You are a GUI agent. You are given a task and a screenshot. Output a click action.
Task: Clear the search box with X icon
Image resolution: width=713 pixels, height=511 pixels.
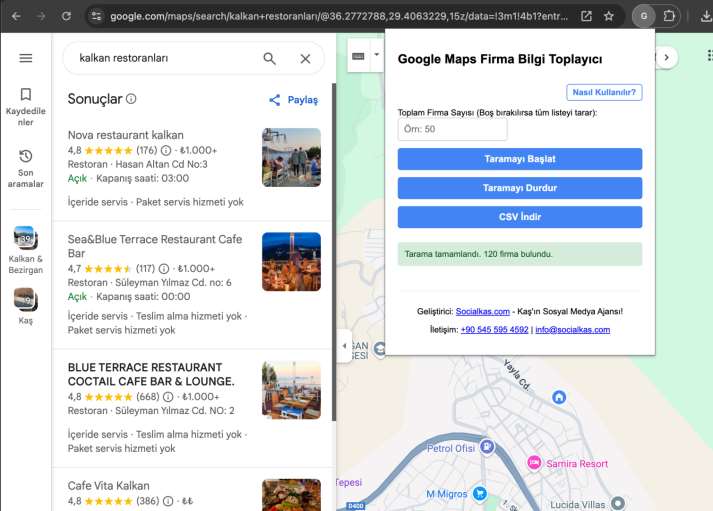[305, 58]
